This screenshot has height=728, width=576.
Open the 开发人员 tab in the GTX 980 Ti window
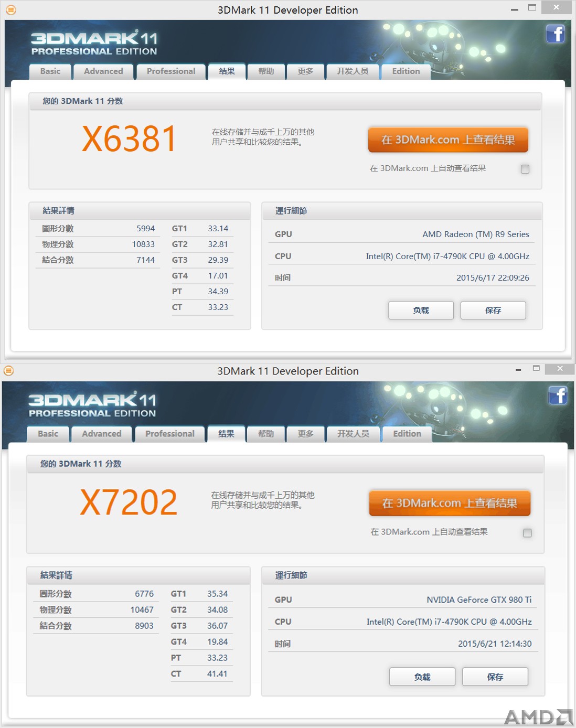[353, 434]
